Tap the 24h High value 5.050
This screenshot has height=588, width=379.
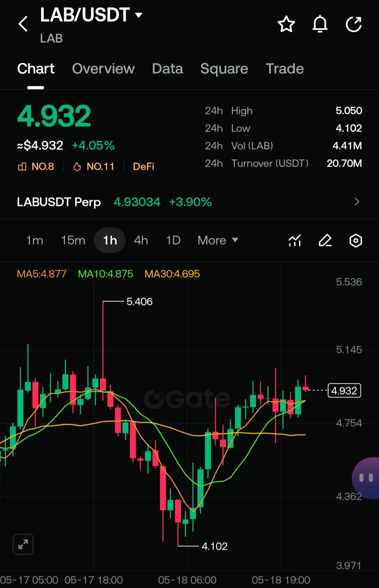349,111
